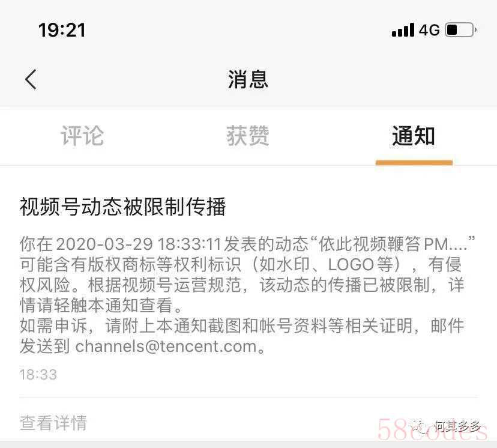The image size is (497, 448).
Task: Tap the orange underline beneath 通知
Action: click(x=414, y=163)
